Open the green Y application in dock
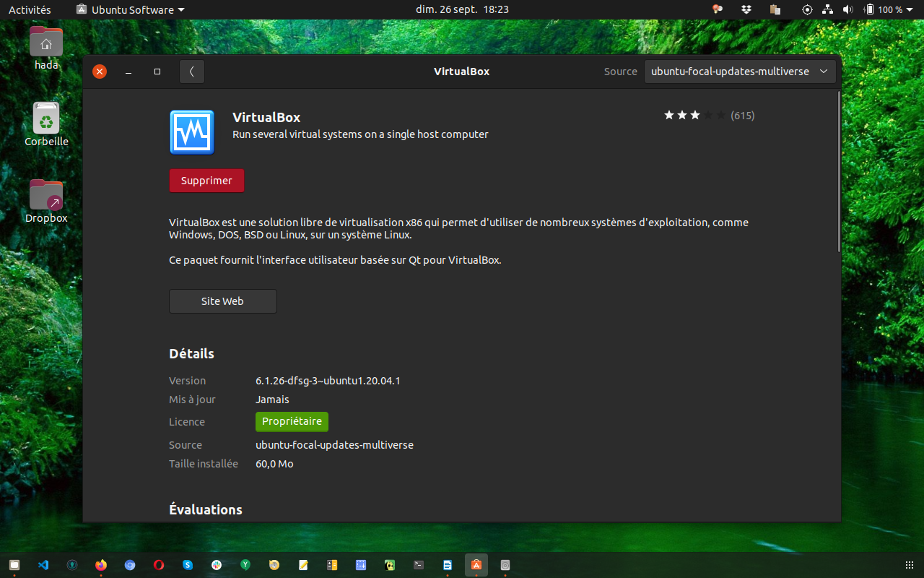The width and height of the screenshot is (924, 578). 245,565
